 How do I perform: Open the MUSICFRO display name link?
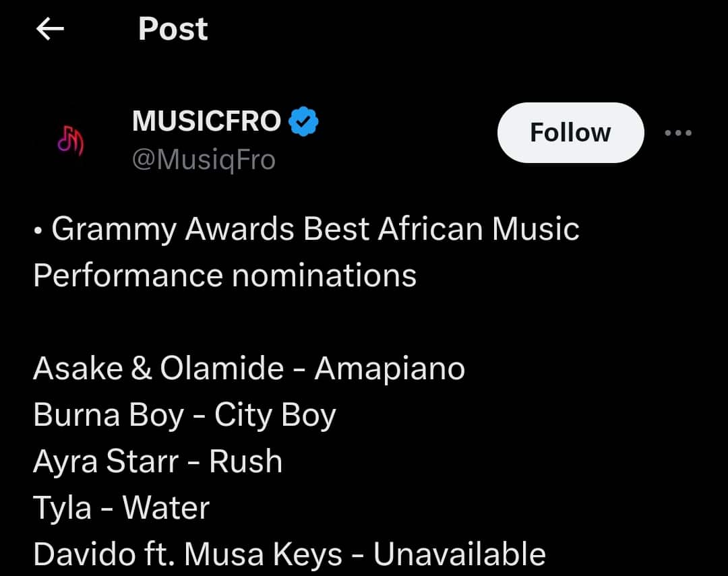coord(206,121)
